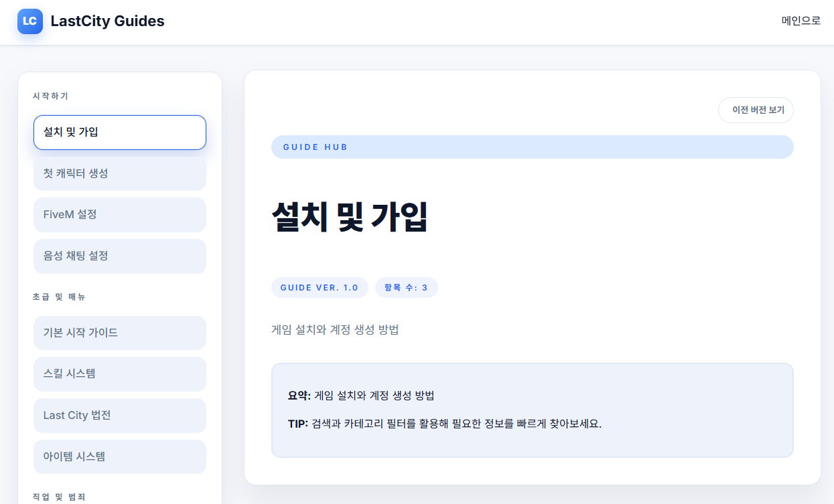View the Last City 법전 page
Viewport: 834px width, 504px height.
pyautogui.click(x=119, y=415)
